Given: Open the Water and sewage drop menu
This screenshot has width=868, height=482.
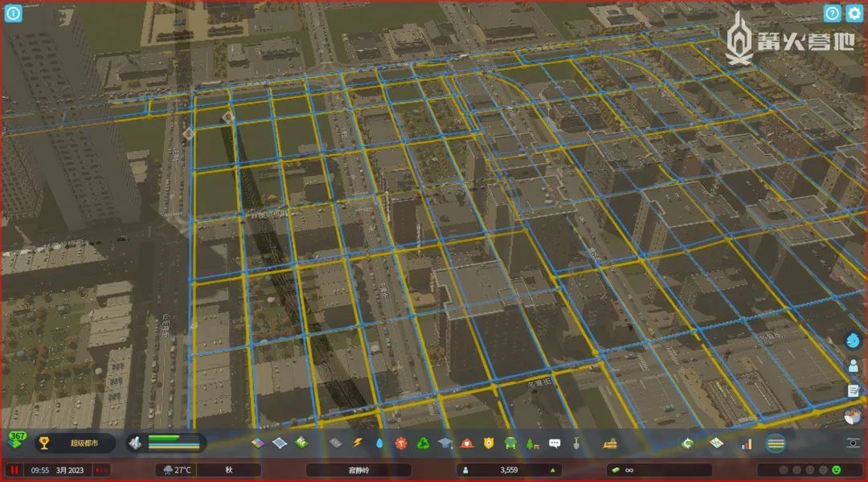Looking at the screenshot, I should point(379,443).
